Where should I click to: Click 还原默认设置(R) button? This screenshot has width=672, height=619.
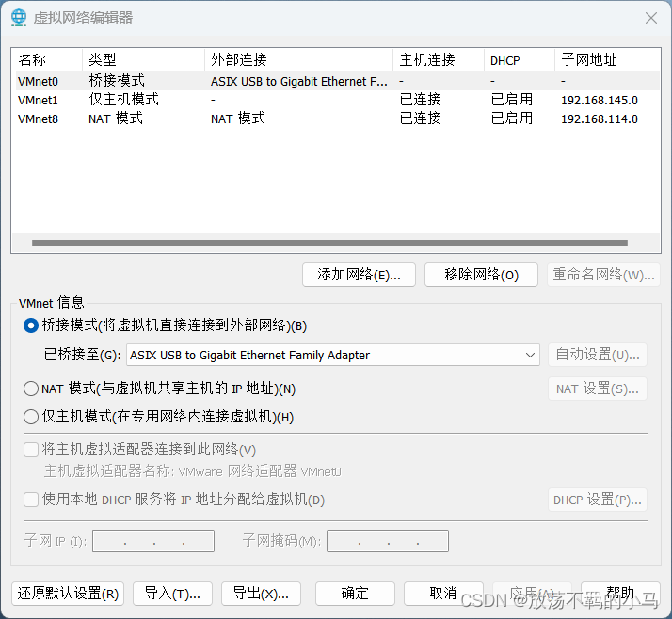[x=68, y=594]
